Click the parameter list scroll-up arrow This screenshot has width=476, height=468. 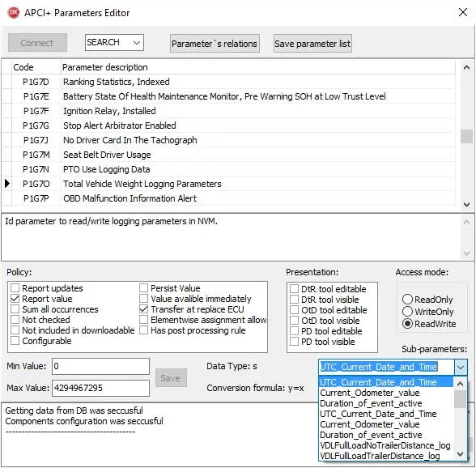point(466,67)
